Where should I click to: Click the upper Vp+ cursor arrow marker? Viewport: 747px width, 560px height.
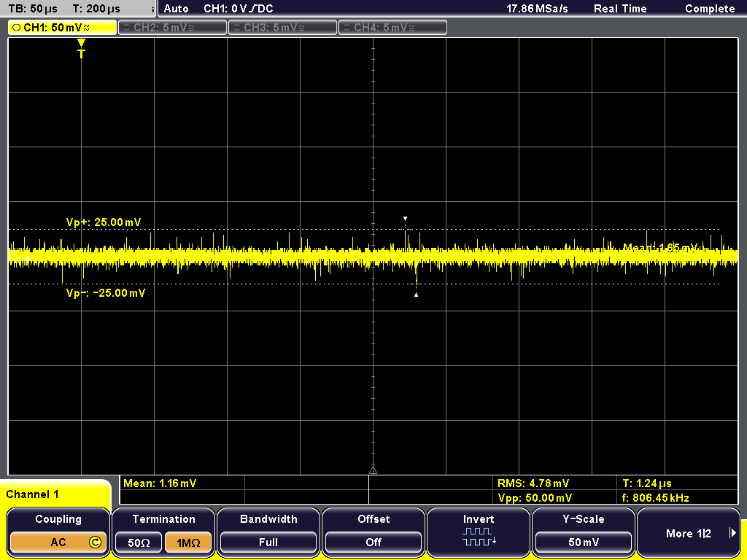pos(406,219)
